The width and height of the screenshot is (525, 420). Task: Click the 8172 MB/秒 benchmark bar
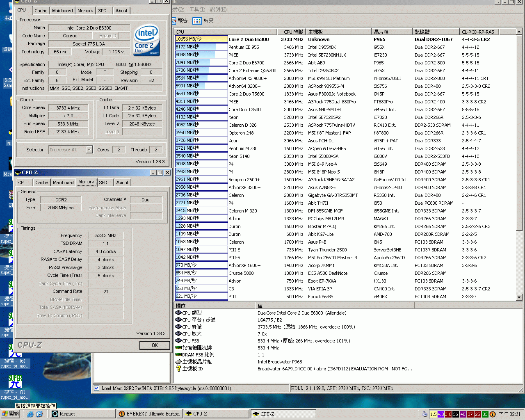tap(201, 47)
